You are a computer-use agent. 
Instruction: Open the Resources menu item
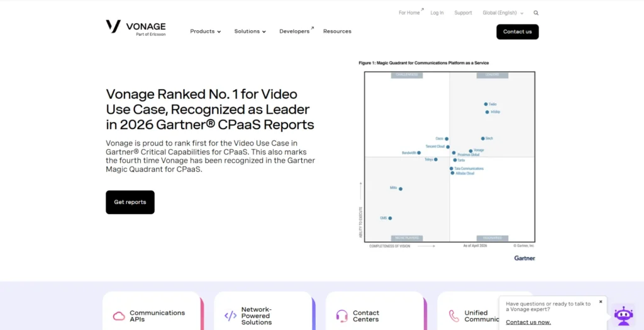(337, 31)
